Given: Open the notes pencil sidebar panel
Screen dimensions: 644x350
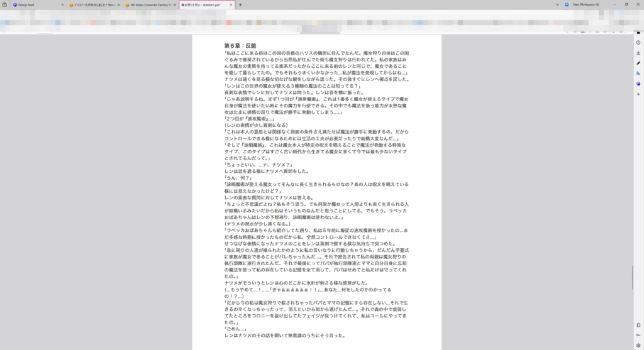Looking at the screenshot, I should point(638,63).
